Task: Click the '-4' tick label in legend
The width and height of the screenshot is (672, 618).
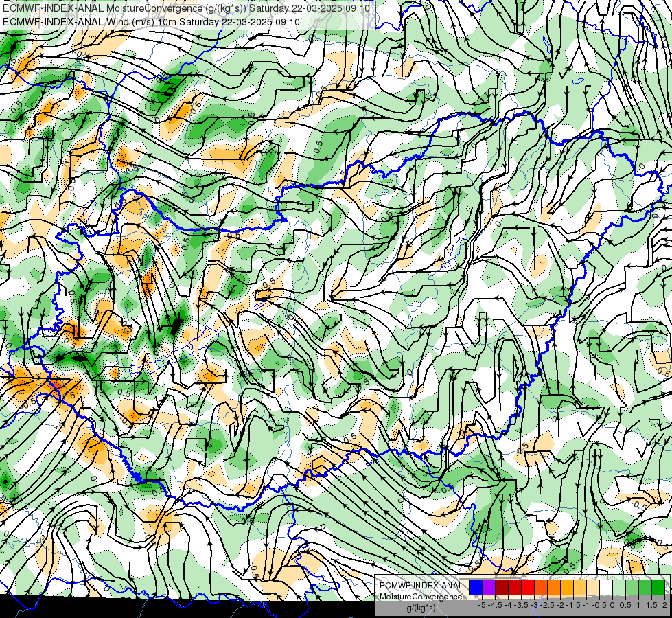Action: click(508, 605)
